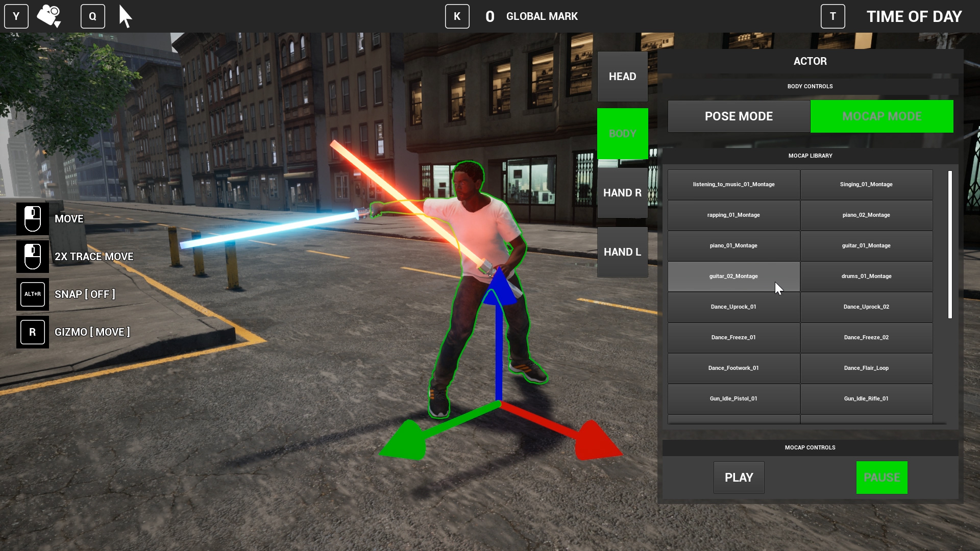
Task: Select the cursor pointer mode icon
Action: click(126, 16)
